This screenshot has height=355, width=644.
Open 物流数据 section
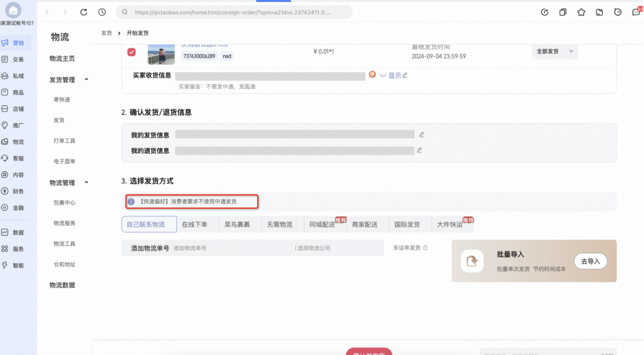click(x=62, y=285)
